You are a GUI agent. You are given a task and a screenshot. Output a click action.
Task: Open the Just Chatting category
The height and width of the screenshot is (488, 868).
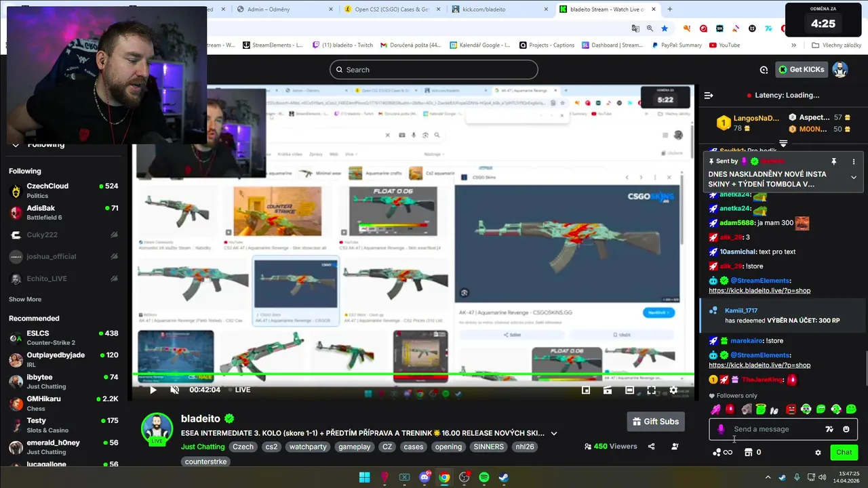coord(203,447)
